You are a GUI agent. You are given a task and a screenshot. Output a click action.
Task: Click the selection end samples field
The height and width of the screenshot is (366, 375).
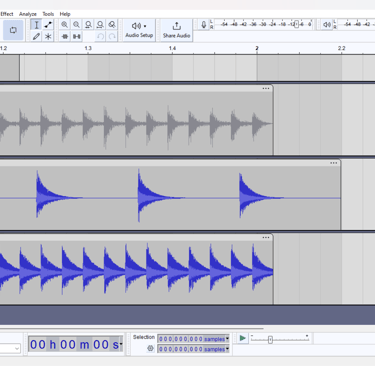[192, 349]
